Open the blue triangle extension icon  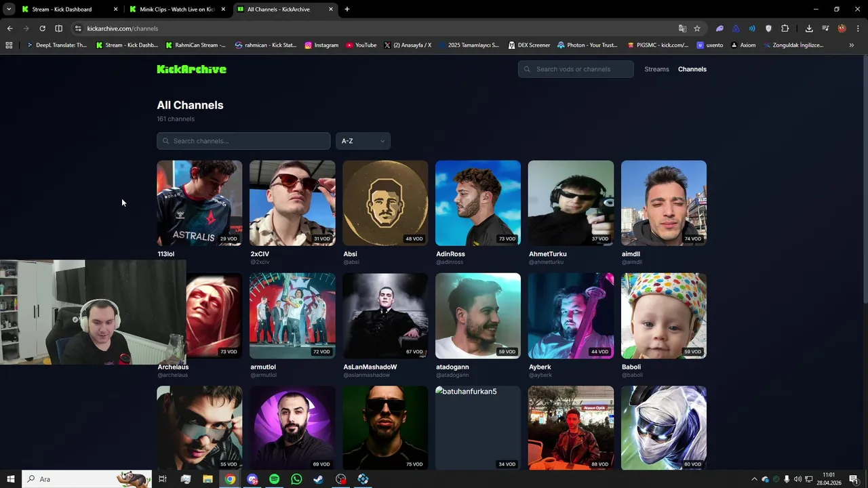click(736, 28)
